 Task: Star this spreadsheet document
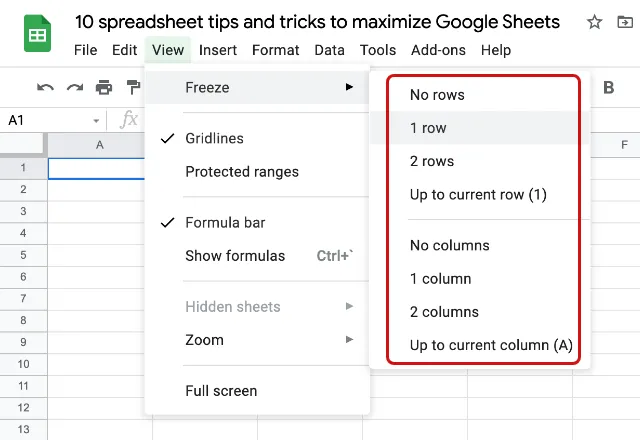594,22
